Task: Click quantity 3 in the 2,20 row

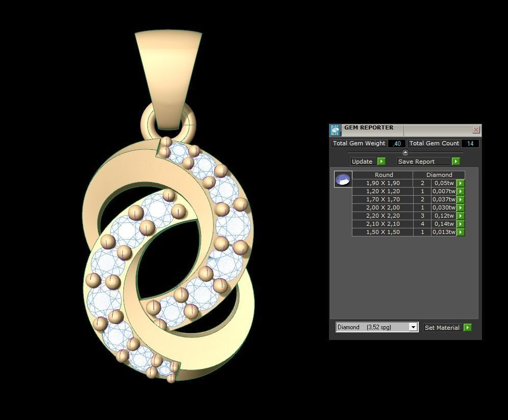Action: (422, 216)
